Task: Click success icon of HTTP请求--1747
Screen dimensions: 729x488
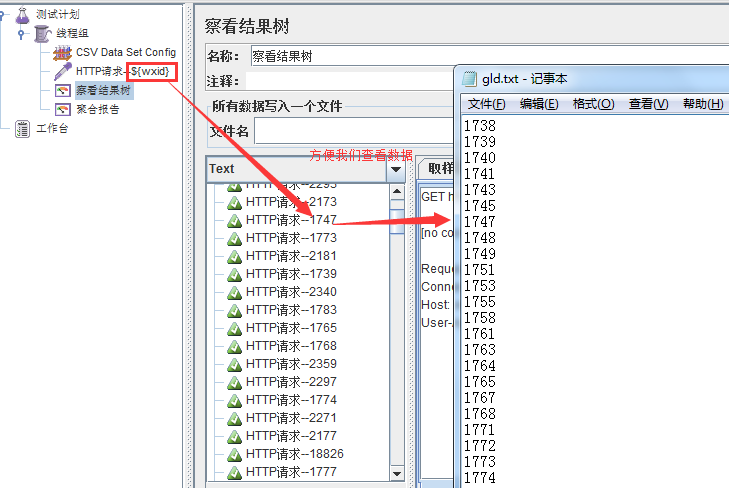Action: click(234, 221)
